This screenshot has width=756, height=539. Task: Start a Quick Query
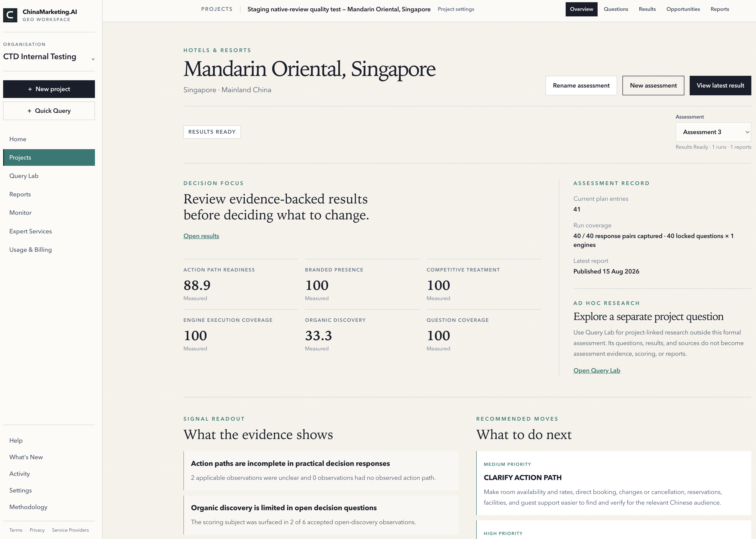tap(49, 111)
